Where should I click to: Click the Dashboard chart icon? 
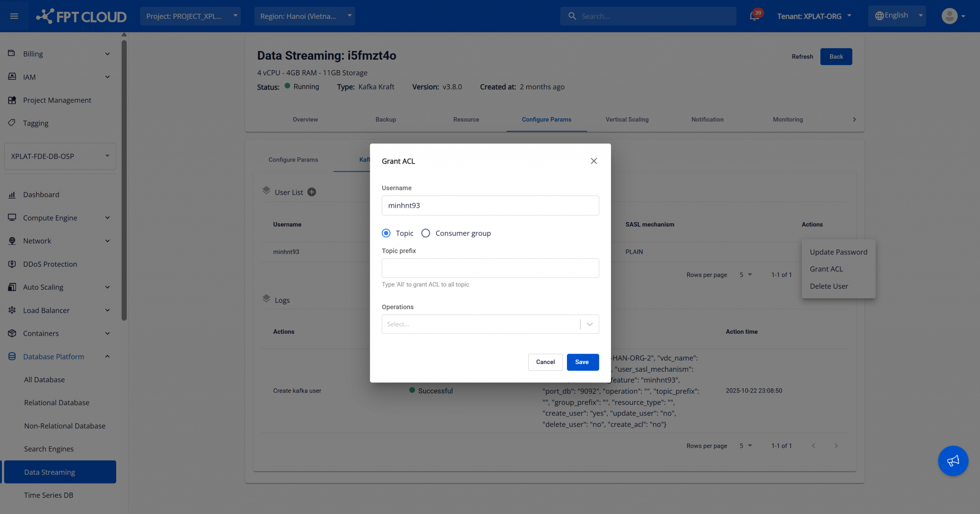12,195
